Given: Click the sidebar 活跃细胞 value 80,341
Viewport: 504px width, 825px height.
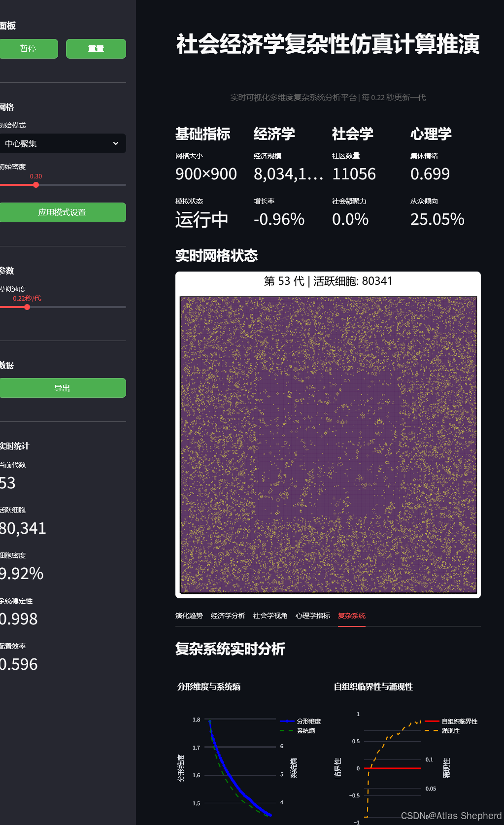Looking at the screenshot, I should pyautogui.click(x=23, y=528).
